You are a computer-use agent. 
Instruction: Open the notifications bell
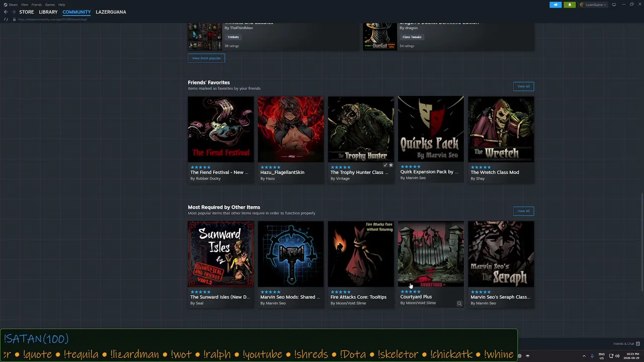570,5
